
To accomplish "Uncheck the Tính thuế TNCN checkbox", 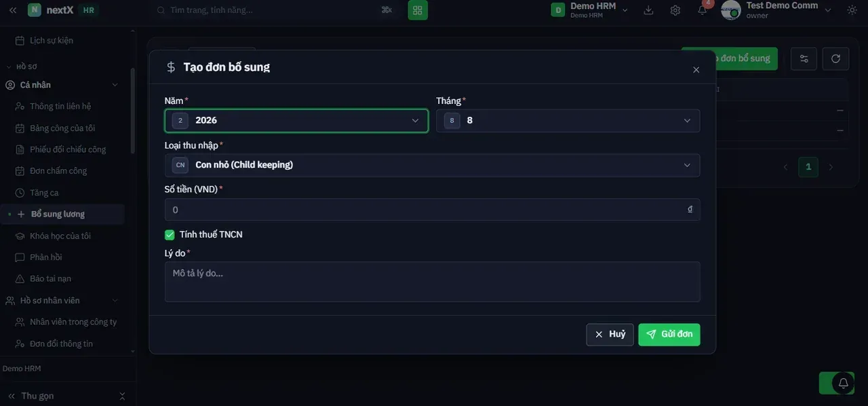I will (170, 235).
